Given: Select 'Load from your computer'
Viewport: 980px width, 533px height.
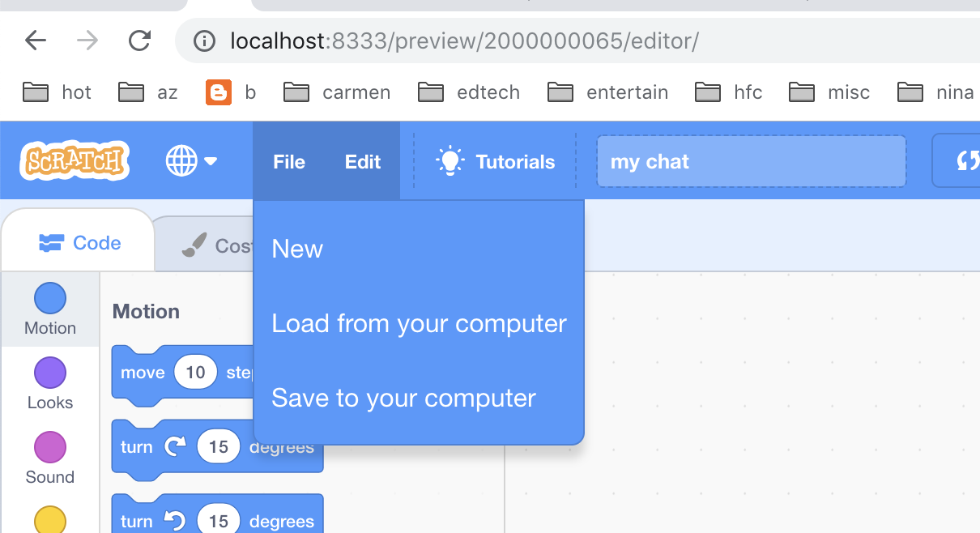Looking at the screenshot, I should [419, 323].
